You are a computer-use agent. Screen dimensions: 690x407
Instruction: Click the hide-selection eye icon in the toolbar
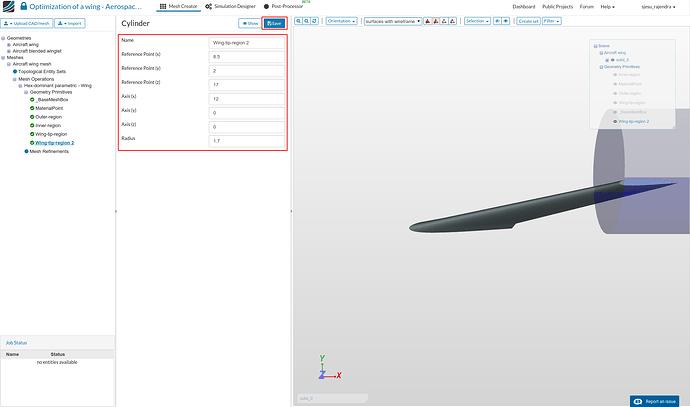[497, 21]
